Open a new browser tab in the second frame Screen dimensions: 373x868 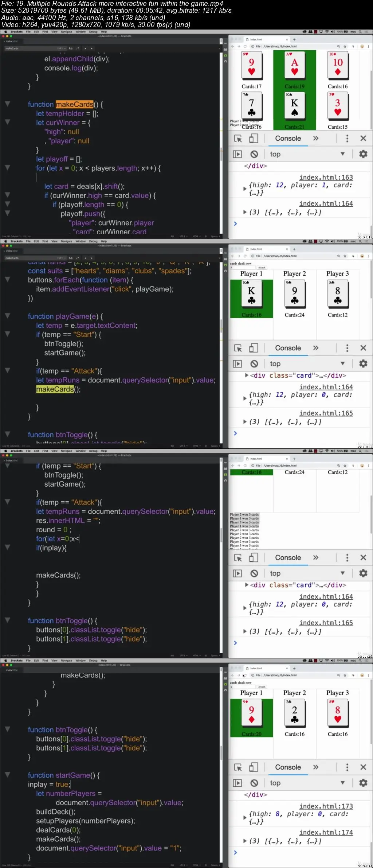pyautogui.click(x=294, y=249)
